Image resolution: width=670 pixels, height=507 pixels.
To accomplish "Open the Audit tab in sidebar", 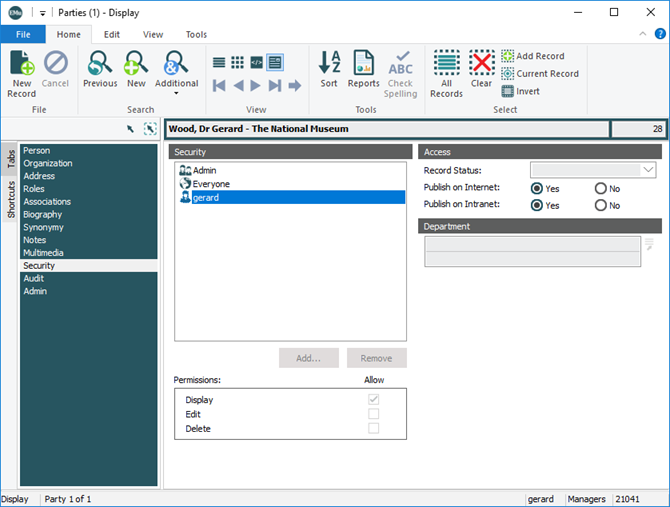I will [x=35, y=279].
